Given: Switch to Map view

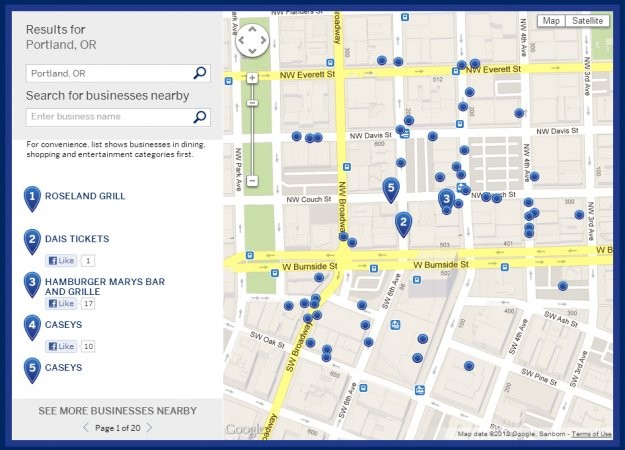Looking at the screenshot, I should [x=551, y=21].
